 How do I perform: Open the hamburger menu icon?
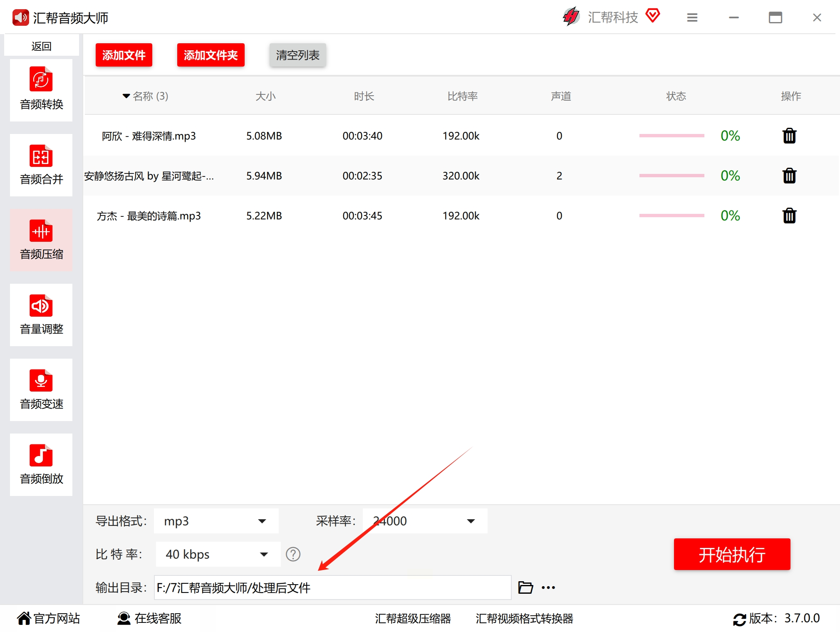692,17
